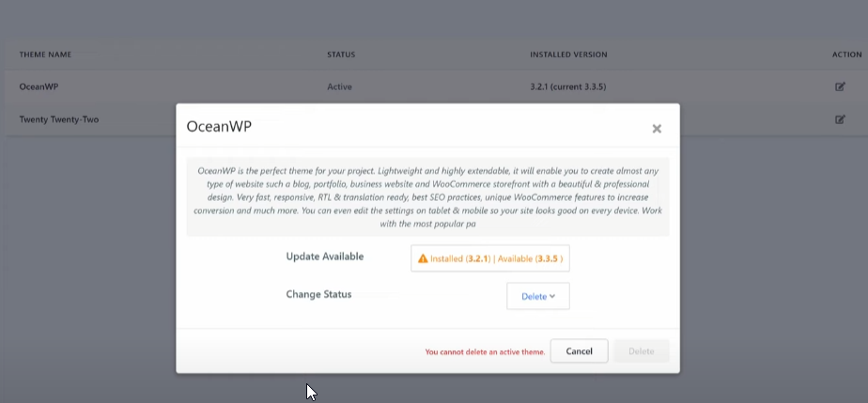Screen dimensions: 868x403
Task: Select the THEME NAME column header
Action: pyautogui.click(x=45, y=54)
